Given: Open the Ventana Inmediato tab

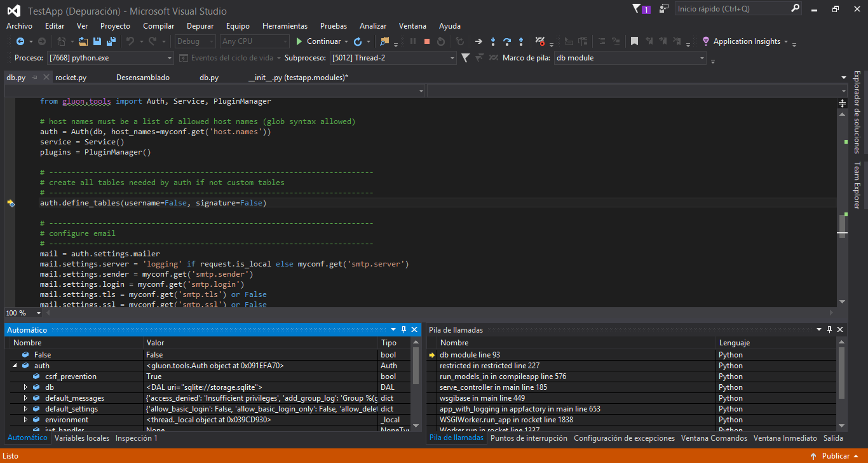Looking at the screenshot, I should (785, 438).
